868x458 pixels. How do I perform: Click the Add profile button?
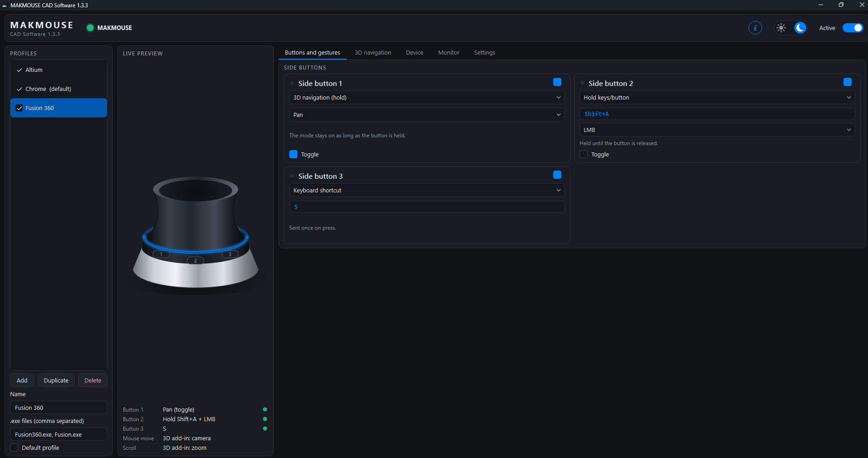pos(22,380)
